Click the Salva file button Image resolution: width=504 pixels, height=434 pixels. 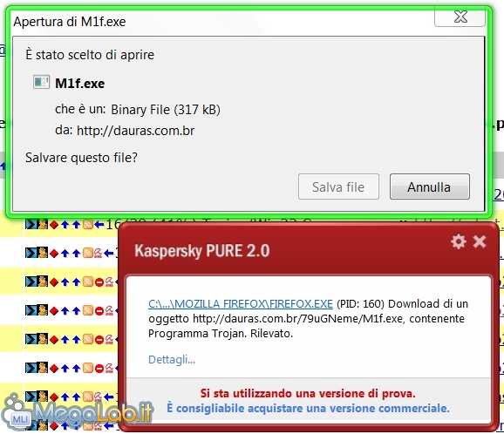tap(338, 186)
